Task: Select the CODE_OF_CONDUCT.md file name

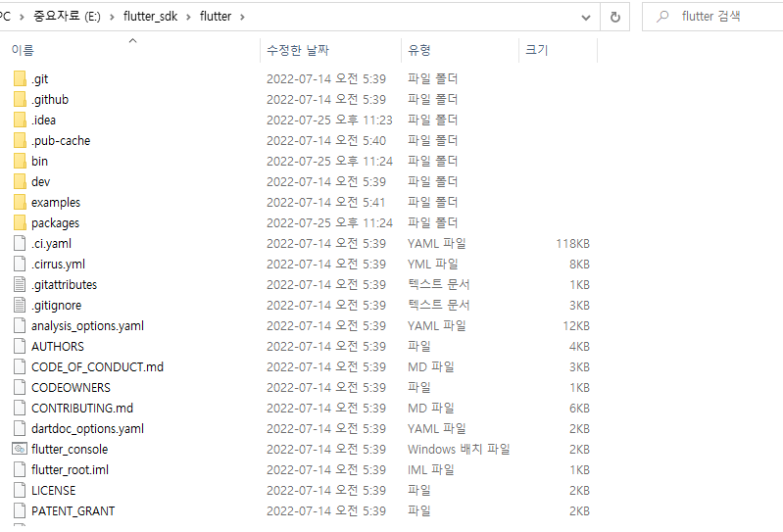Action: pyautogui.click(x=97, y=367)
